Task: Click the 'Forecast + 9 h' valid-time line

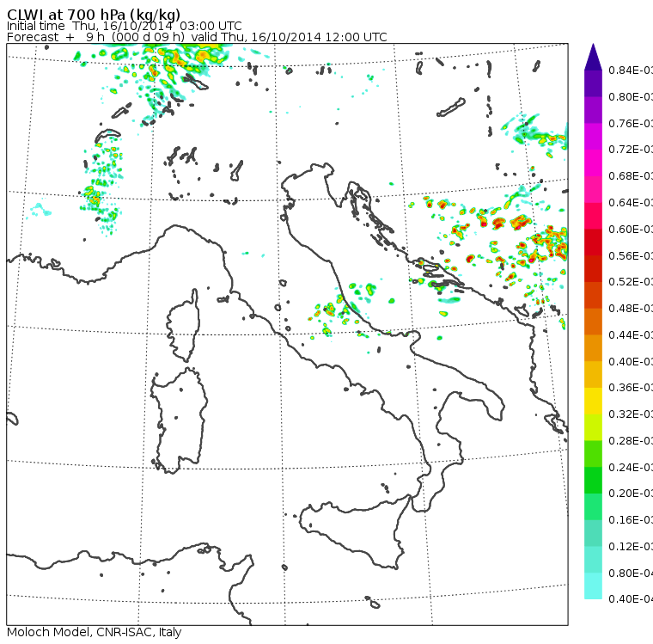Action: coord(197,37)
